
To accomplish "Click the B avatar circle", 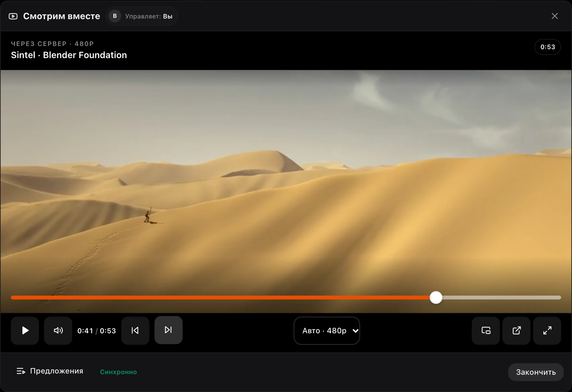I will (115, 16).
